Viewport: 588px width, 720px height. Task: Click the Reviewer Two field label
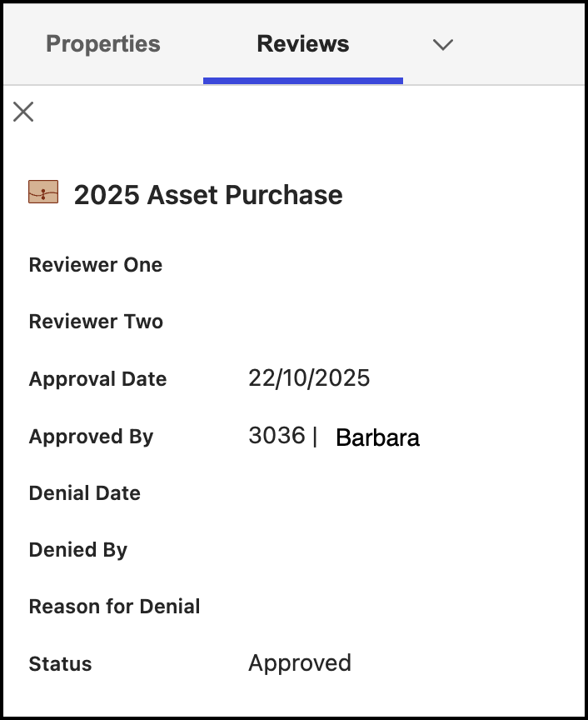pos(96,322)
